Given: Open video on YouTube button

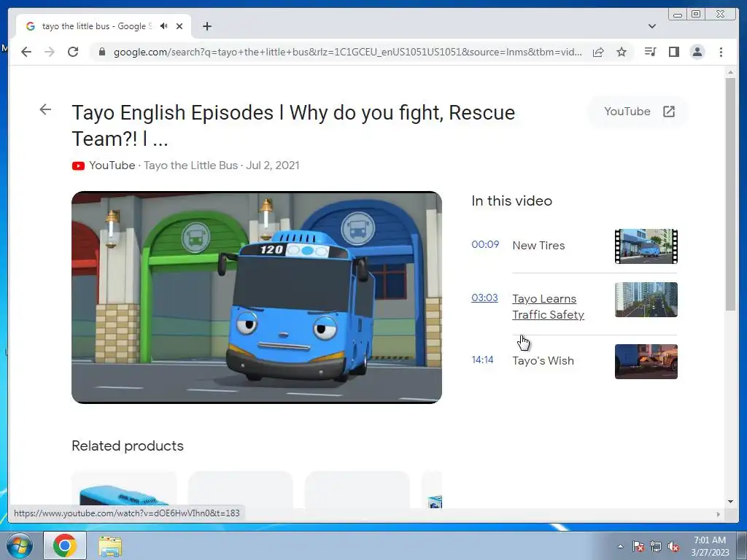Looking at the screenshot, I should pyautogui.click(x=639, y=112).
